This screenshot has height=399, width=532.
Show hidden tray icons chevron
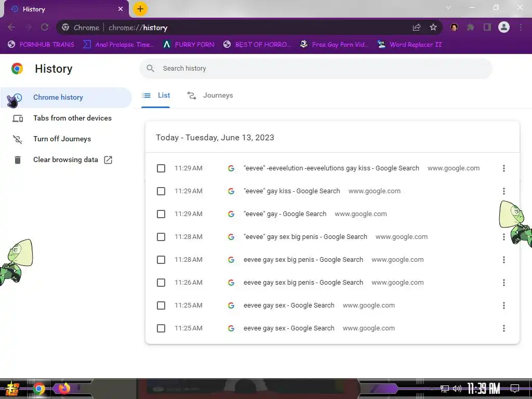(432, 389)
